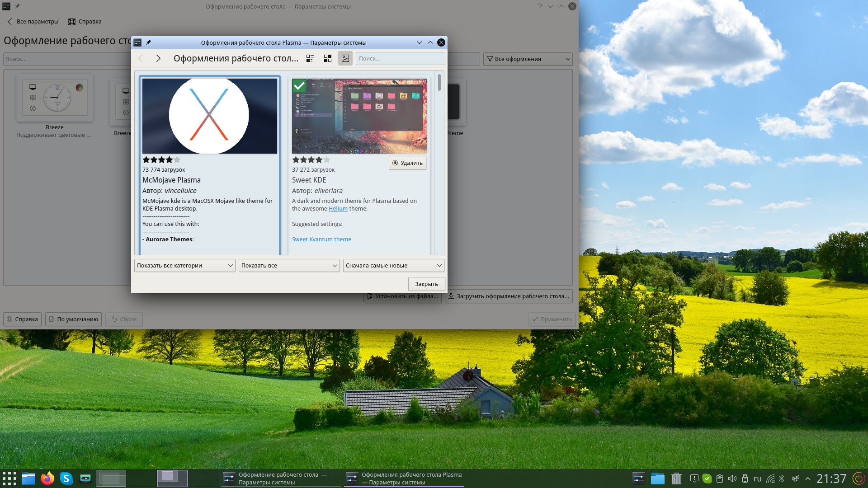The width and height of the screenshot is (868, 488).
Task: Open the 'Сначала самые новые' sort dropdown
Action: (x=393, y=265)
